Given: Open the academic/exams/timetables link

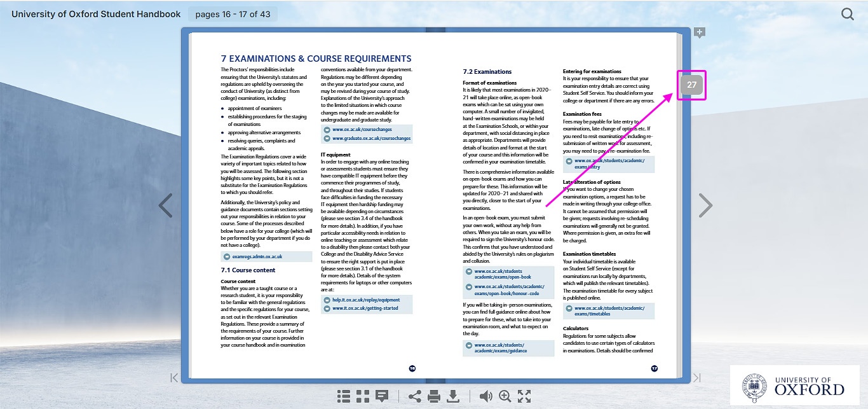Looking at the screenshot, I should (609, 310).
